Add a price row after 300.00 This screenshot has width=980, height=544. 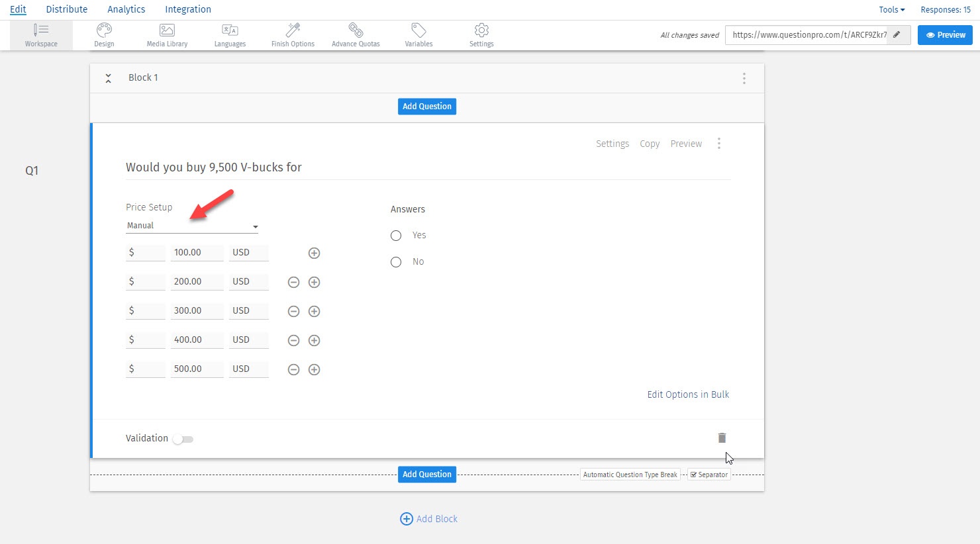point(315,311)
